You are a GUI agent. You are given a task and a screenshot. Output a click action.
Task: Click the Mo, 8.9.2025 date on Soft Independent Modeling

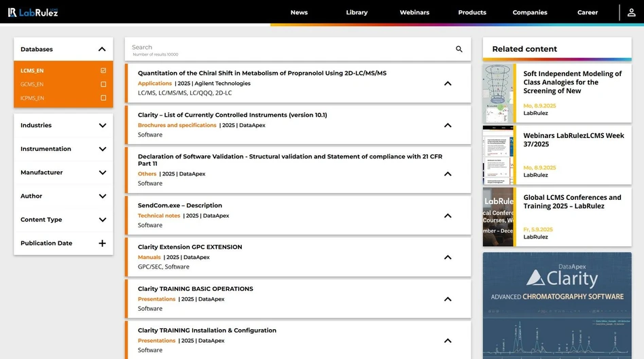539,105
